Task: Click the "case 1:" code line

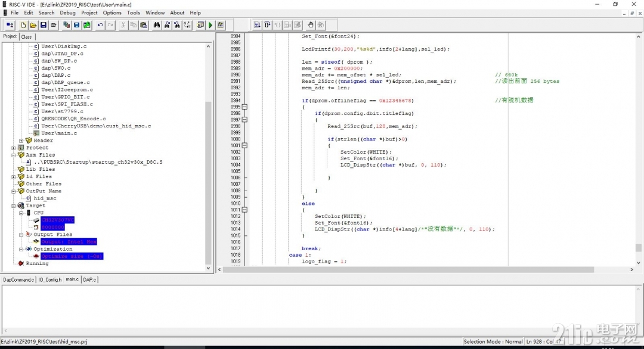Action: (x=300, y=255)
